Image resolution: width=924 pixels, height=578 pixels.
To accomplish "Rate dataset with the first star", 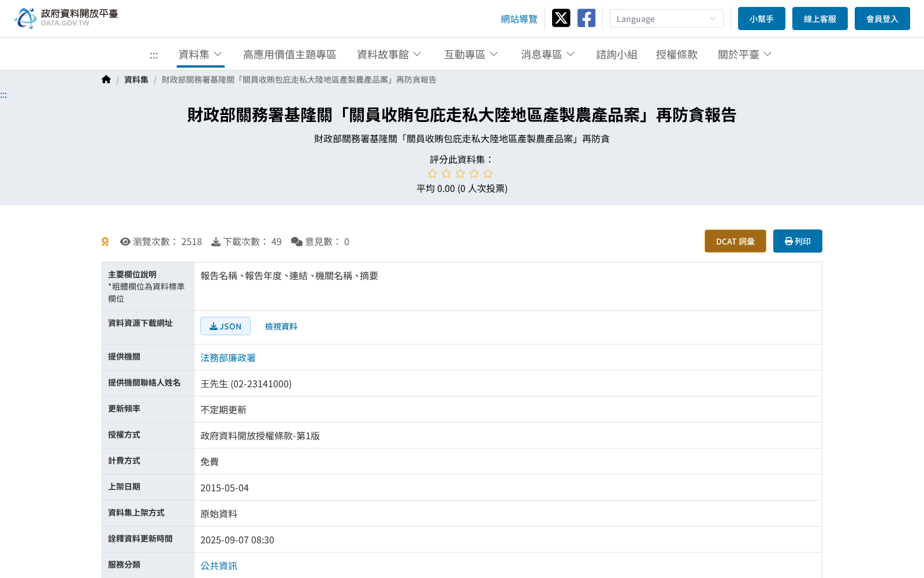I will (433, 174).
